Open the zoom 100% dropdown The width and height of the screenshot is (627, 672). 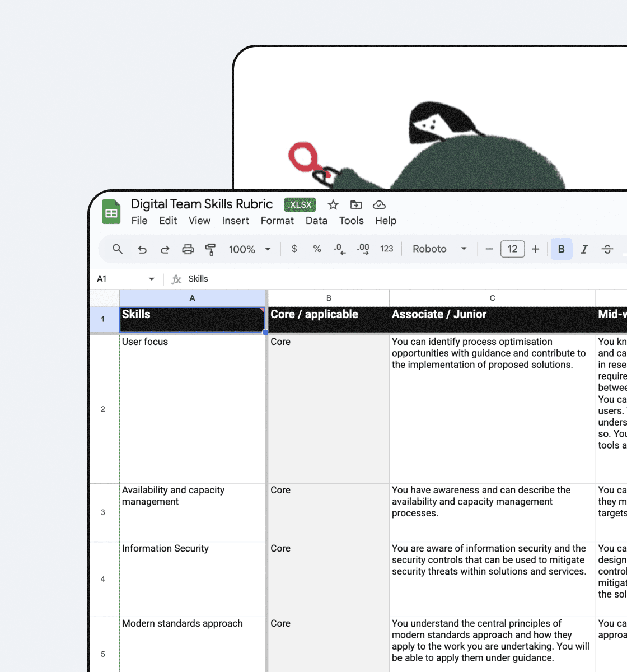[250, 249]
